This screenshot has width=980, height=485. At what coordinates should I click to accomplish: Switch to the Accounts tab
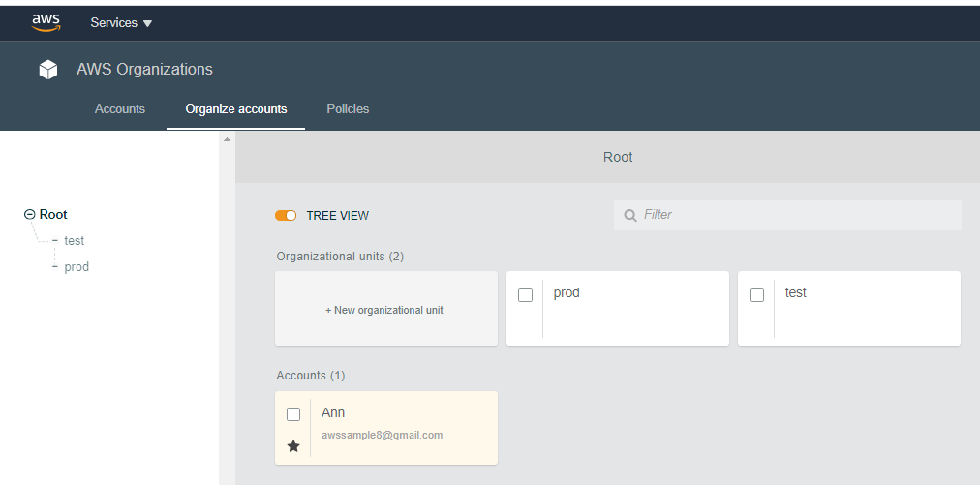click(x=120, y=109)
